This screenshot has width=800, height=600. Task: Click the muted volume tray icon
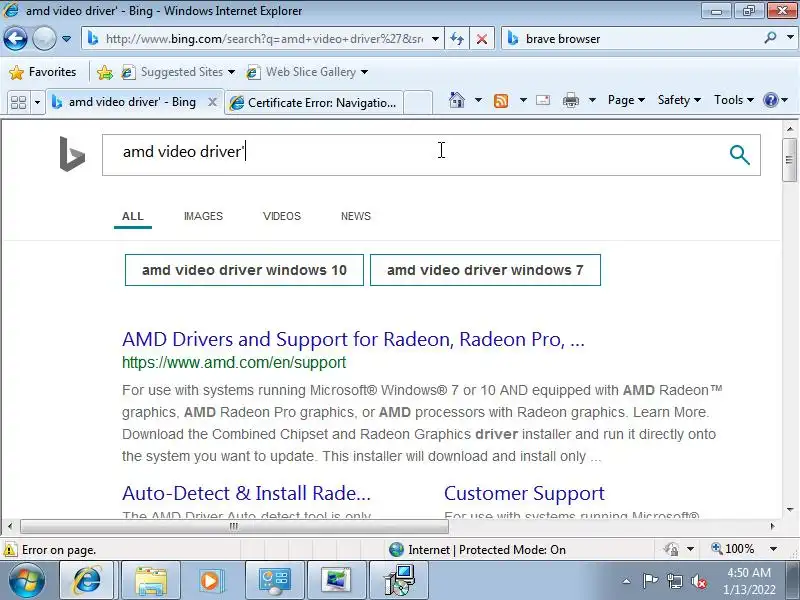[698, 581]
